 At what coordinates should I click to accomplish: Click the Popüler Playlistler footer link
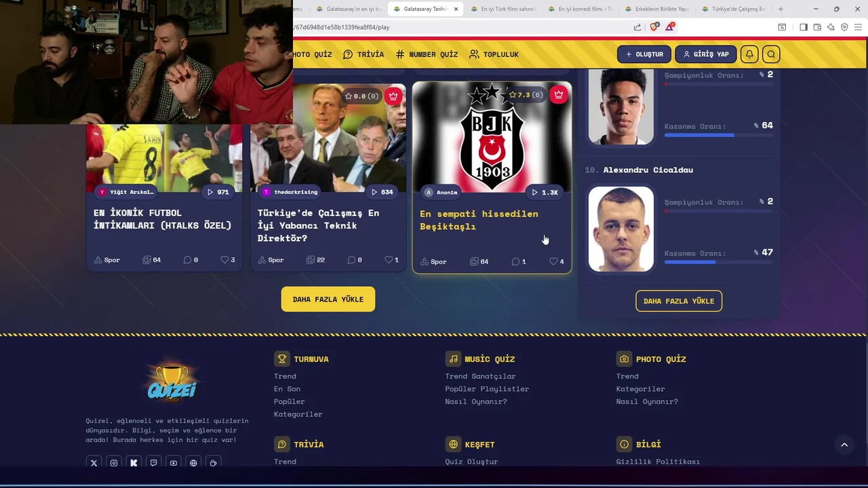pyautogui.click(x=487, y=389)
